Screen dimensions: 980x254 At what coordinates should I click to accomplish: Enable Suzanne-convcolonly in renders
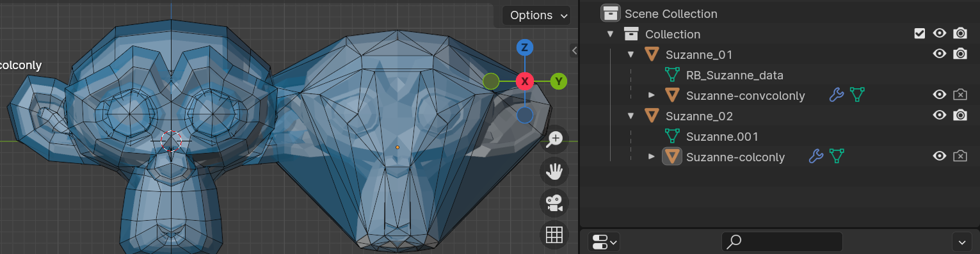click(x=960, y=95)
